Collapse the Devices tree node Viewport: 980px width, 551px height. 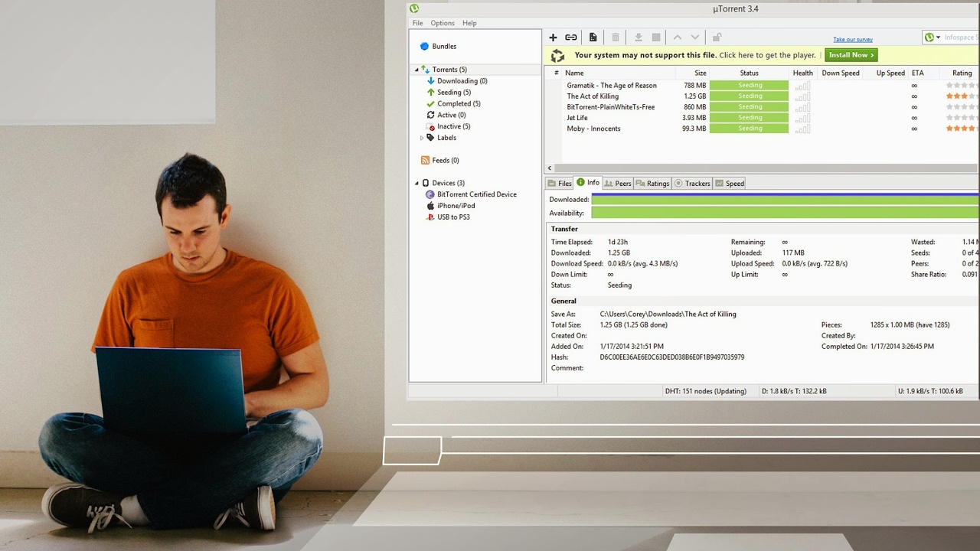coord(416,183)
